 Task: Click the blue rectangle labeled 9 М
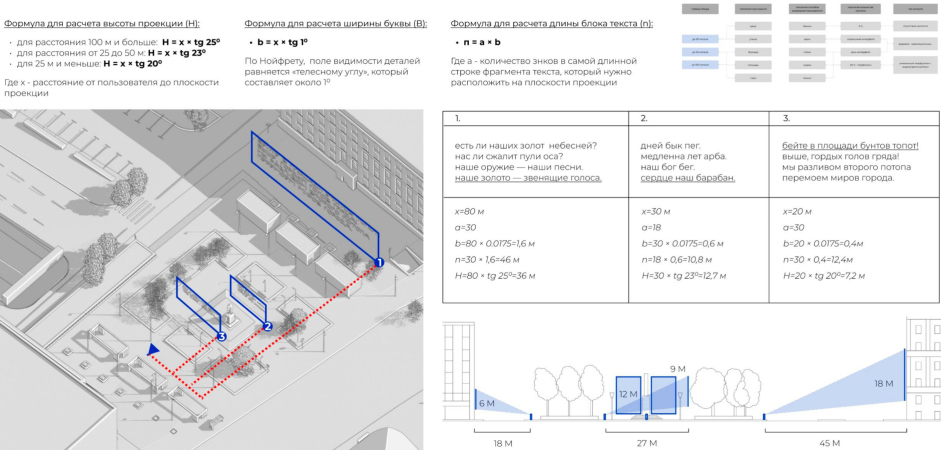(663, 392)
